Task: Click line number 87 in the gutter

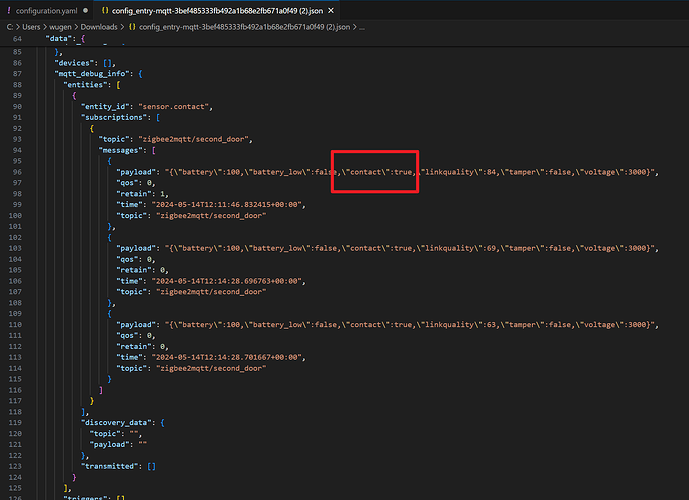Action: [x=17, y=74]
